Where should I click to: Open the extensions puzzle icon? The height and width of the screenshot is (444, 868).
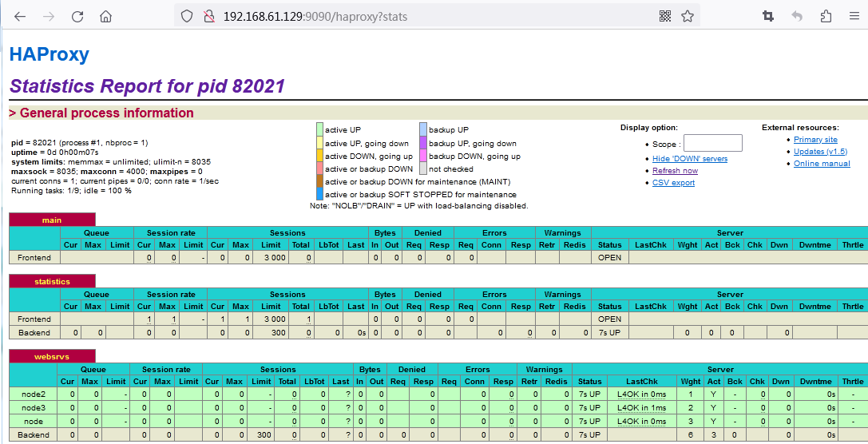point(826,17)
